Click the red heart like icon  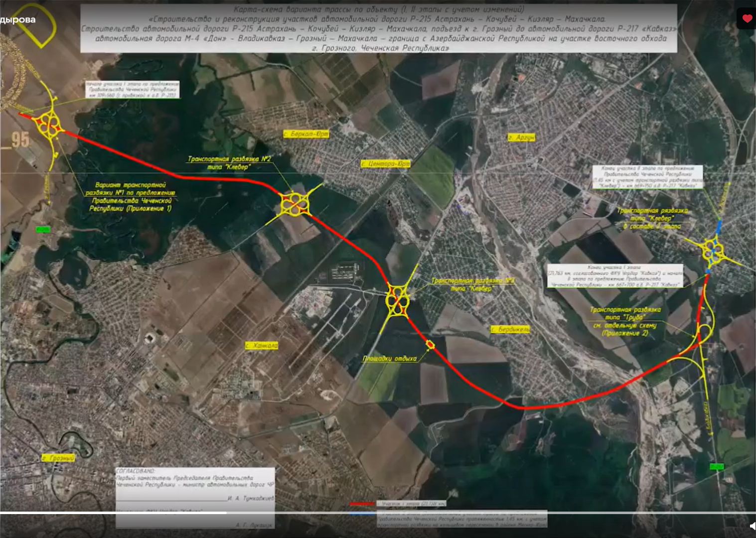pos(747,18)
